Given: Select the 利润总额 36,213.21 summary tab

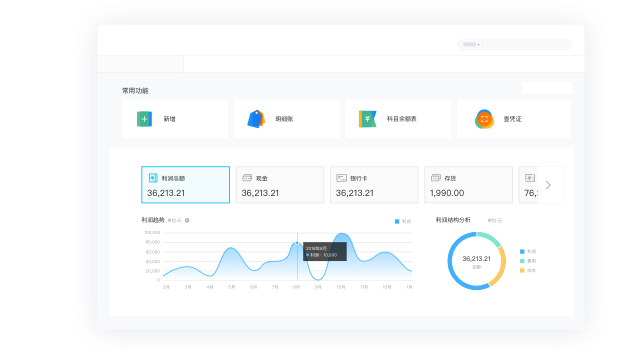Looking at the screenshot, I should tap(185, 185).
